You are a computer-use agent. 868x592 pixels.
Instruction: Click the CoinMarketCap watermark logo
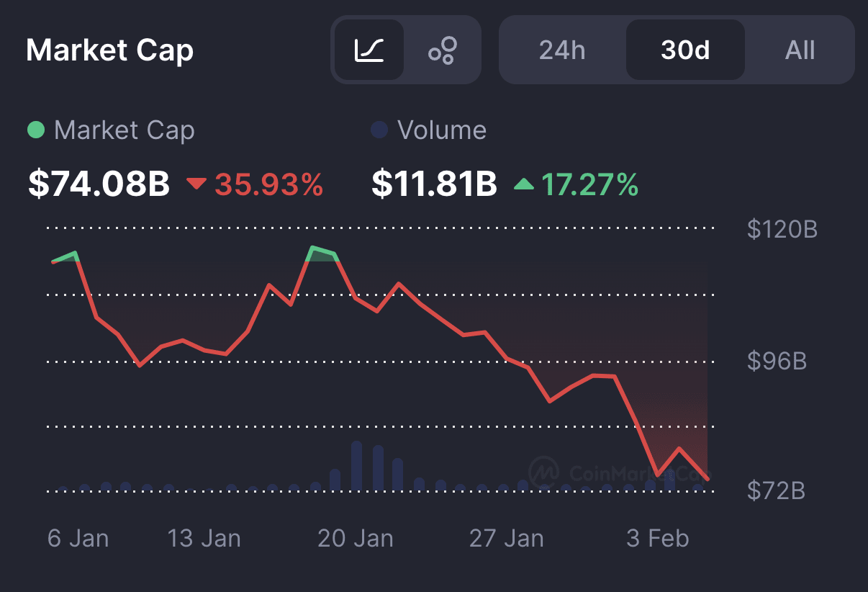(x=545, y=473)
